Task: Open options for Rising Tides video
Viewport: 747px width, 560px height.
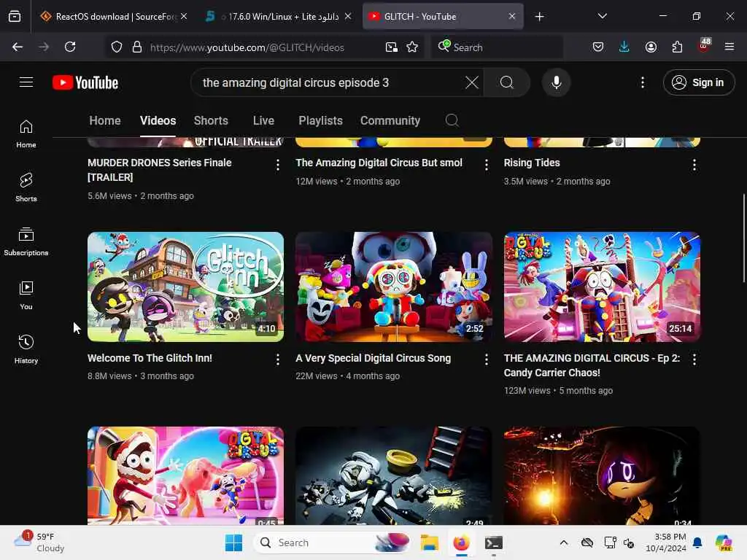Action: [694, 165]
